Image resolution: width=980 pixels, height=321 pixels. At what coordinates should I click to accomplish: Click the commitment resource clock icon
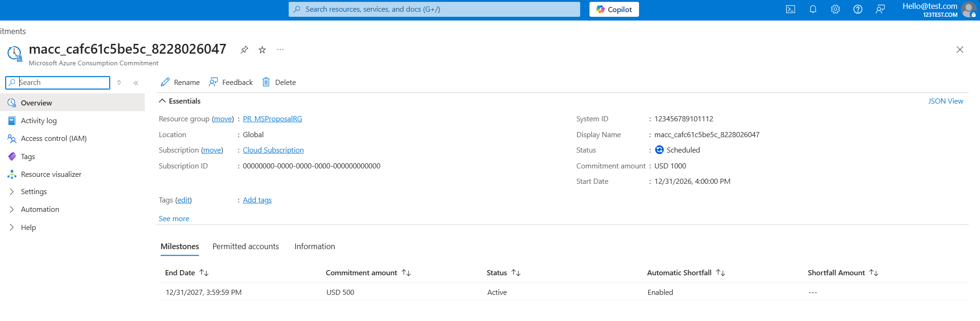click(x=14, y=54)
